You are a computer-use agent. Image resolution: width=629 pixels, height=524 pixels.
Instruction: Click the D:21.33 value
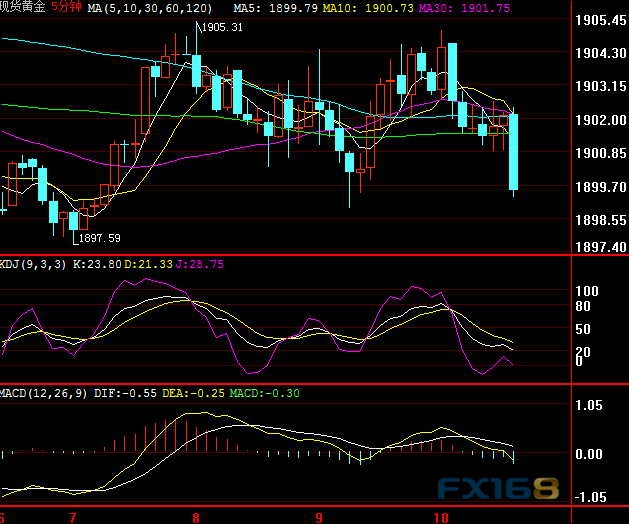(148, 264)
